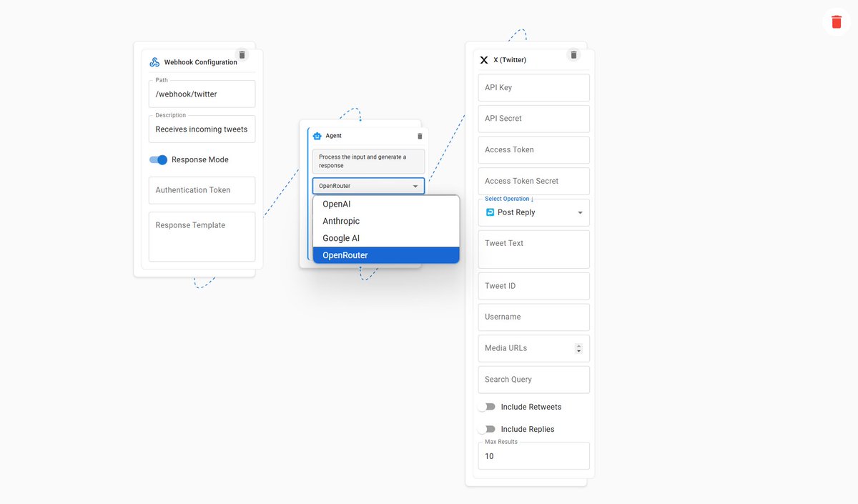The image size is (858, 504).
Task: Click the webhook Path field
Action: pyautogui.click(x=202, y=94)
